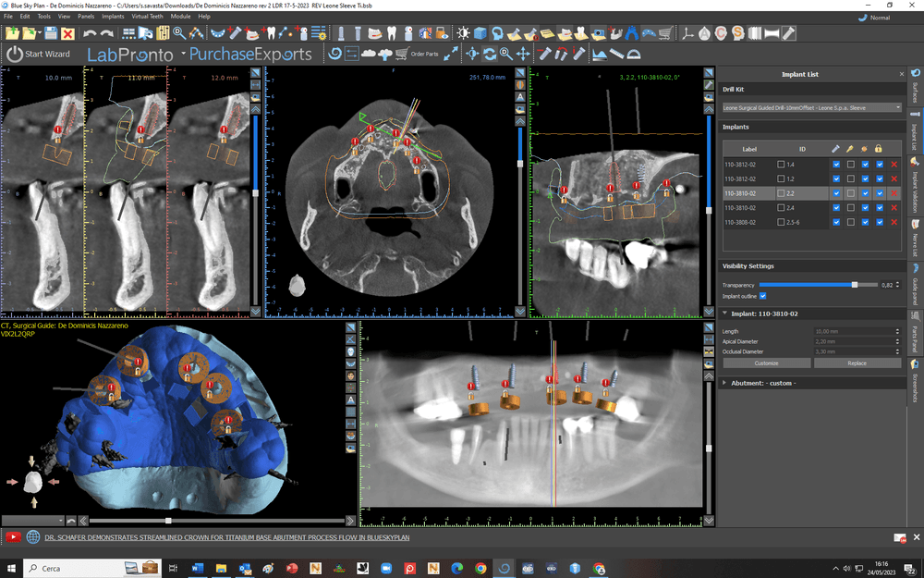Click the red X close project icon
This screenshot has width=924, height=578.
tap(67, 33)
